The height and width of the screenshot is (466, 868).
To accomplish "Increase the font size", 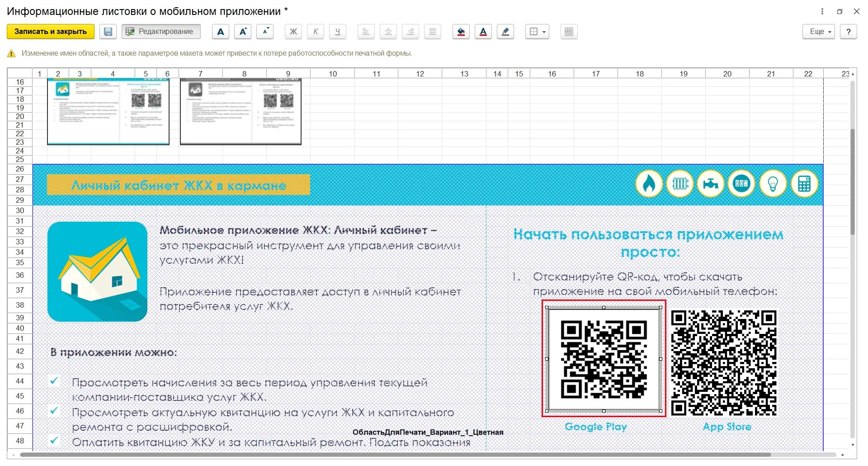I will pyautogui.click(x=243, y=32).
